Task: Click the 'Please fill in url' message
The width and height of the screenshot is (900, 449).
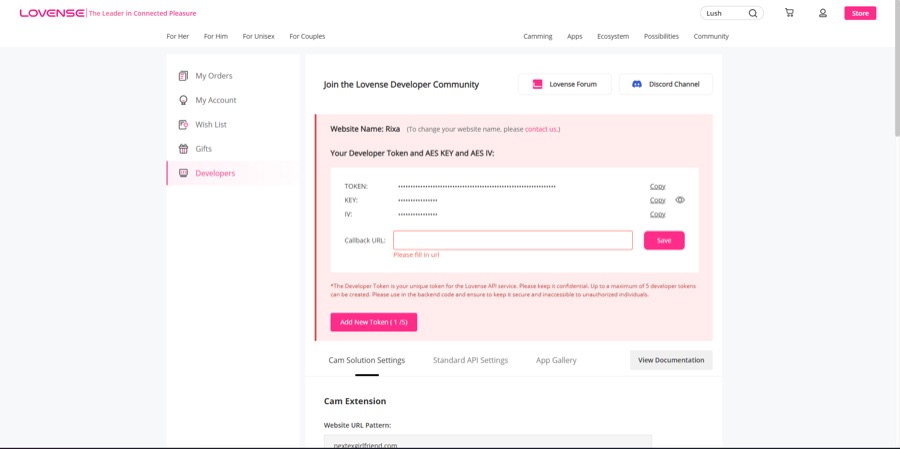Action: tap(416, 255)
